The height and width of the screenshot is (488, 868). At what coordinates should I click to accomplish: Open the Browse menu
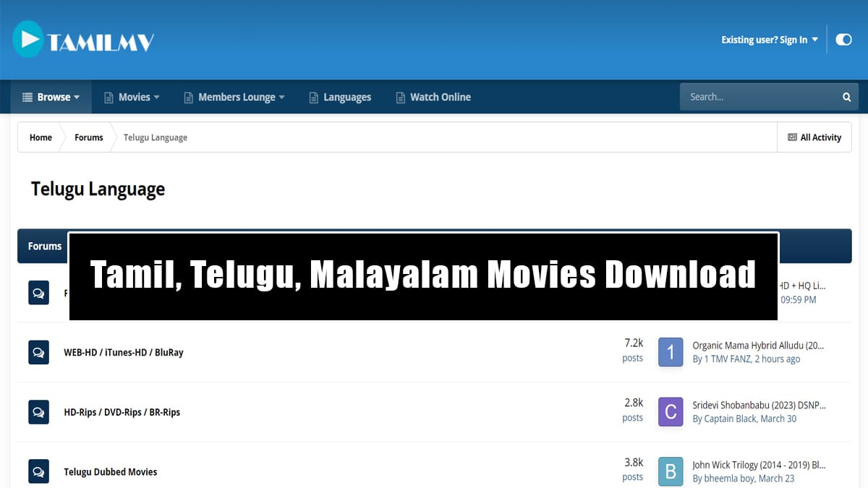click(51, 97)
